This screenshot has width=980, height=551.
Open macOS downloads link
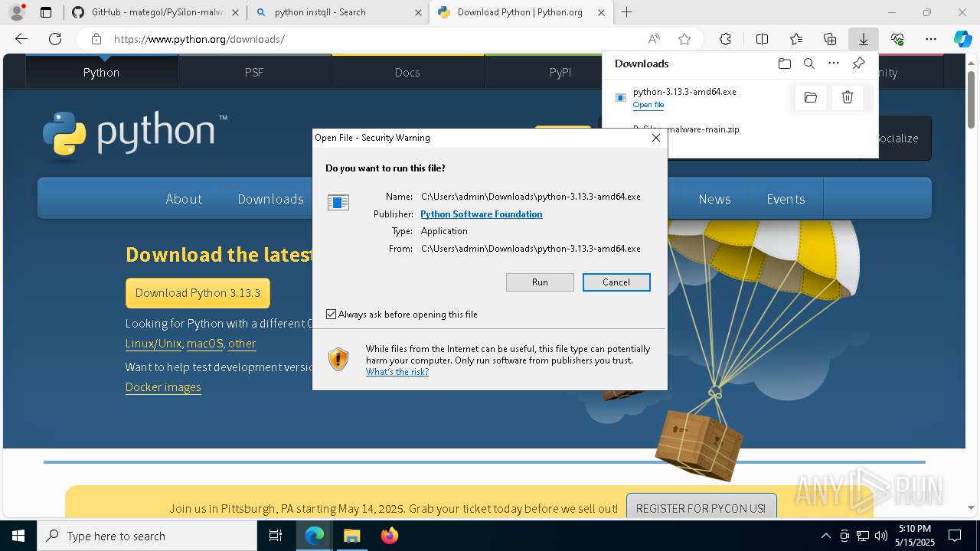click(x=204, y=344)
